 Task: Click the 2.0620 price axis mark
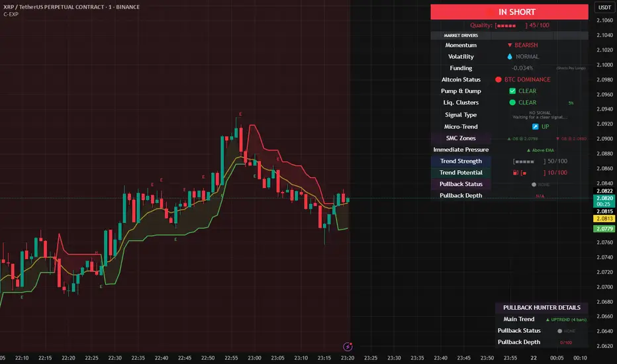pyautogui.click(x=605, y=346)
